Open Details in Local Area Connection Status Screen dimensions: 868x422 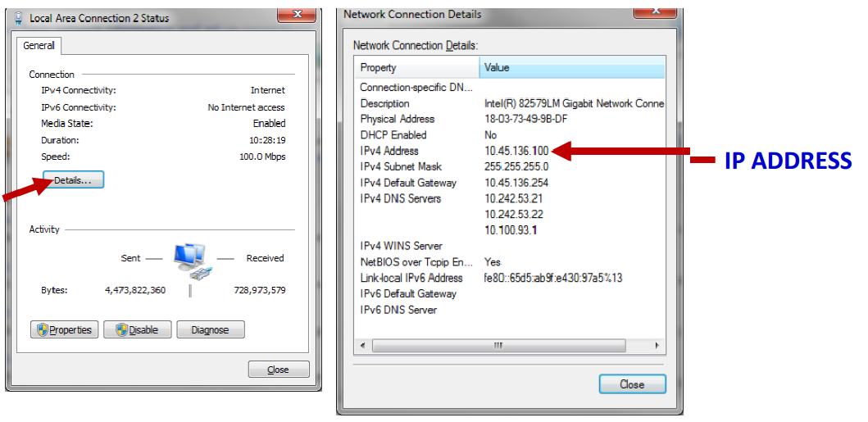[73, 179]
